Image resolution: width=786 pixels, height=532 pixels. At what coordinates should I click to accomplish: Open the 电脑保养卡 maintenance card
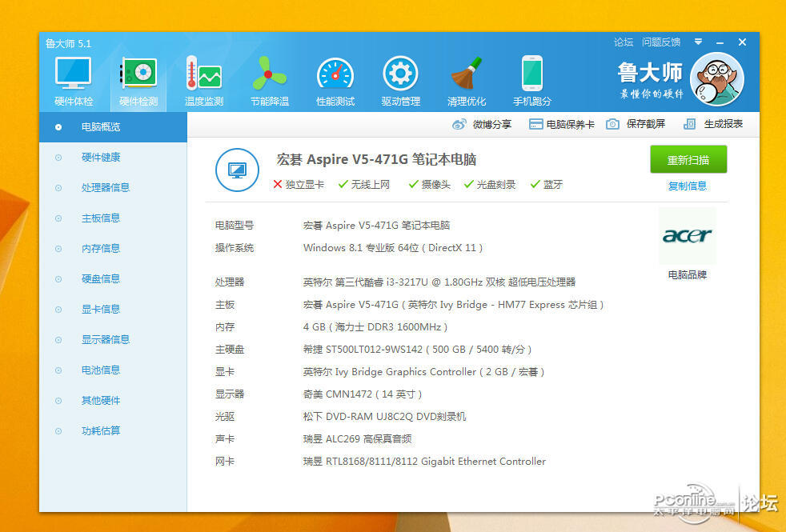coord(562,124)
